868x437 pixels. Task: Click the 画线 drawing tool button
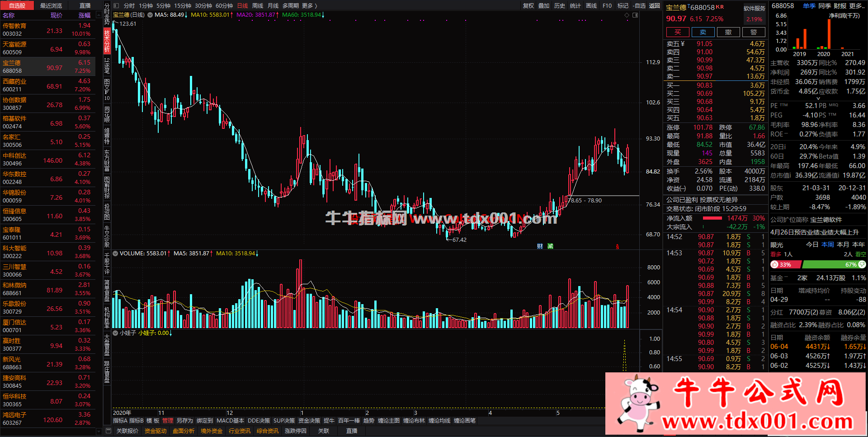coord(591,5)
